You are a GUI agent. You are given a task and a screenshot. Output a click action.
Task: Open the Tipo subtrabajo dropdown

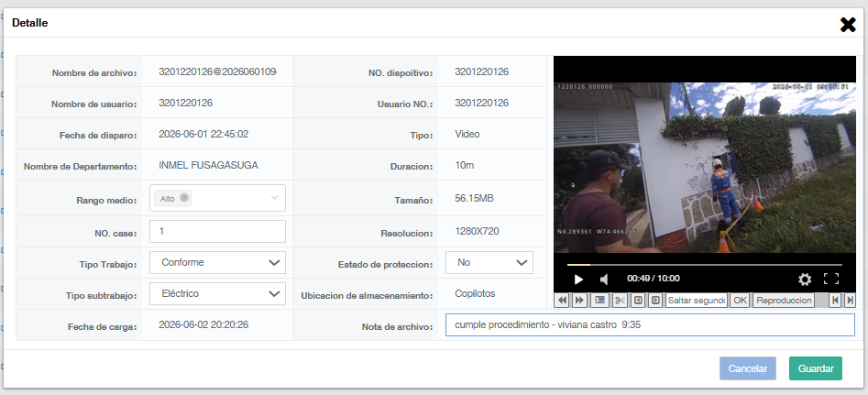point(217,294)
